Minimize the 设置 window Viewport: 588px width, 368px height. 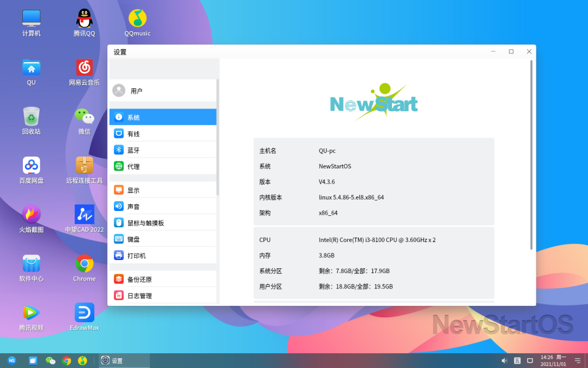[x=493, y=51]
